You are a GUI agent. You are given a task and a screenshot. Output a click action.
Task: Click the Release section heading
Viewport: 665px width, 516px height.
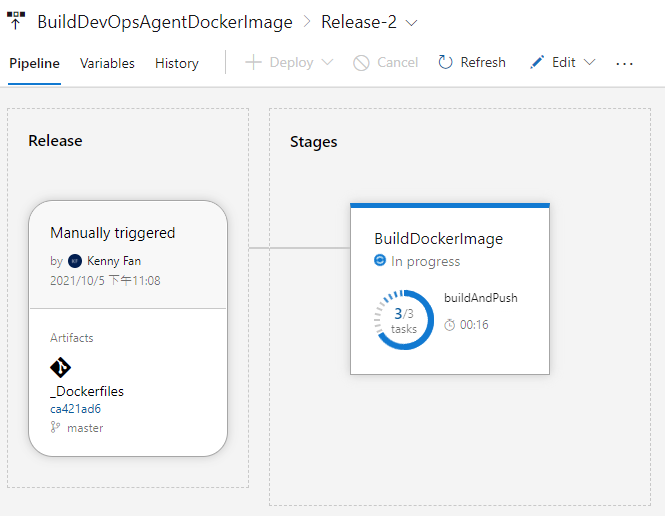(55, 141)
